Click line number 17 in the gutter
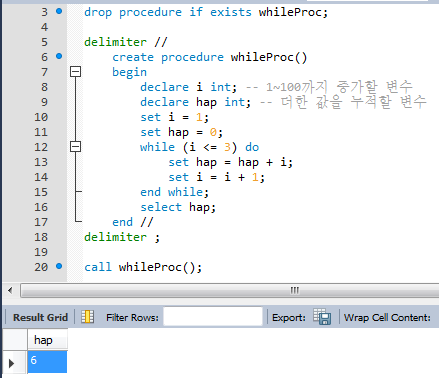This screenshot has width=439, height=378. click(x=41, y=222)
